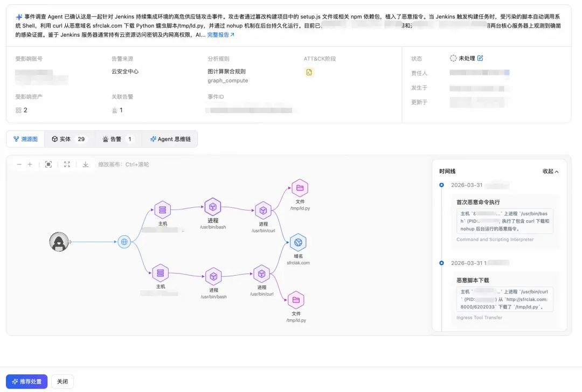Screen dimensions: 582x392
Task: Click the 责任人 label
Action: tap(419, 73)
